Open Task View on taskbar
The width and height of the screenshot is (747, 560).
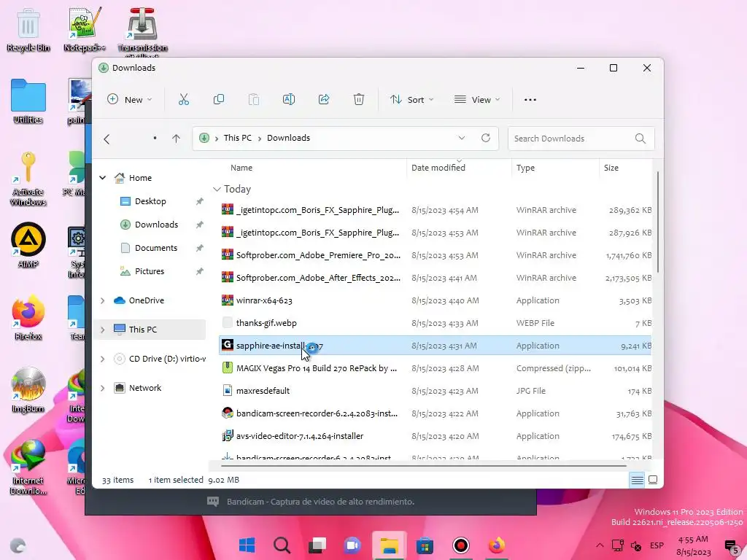(317, 545)
